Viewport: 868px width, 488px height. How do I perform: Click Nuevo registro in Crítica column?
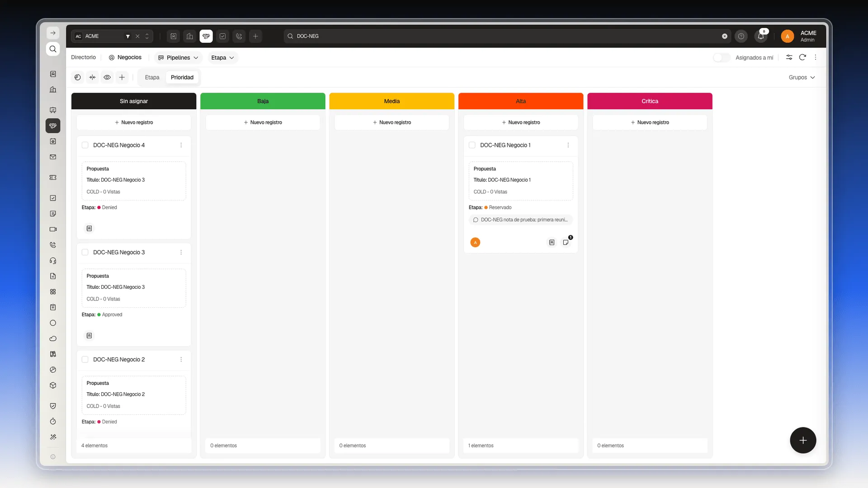pos(650,122)
